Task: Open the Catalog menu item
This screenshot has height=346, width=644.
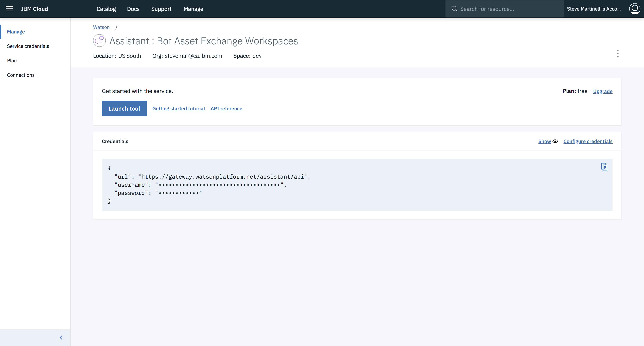Action: [x=106, y=9]
